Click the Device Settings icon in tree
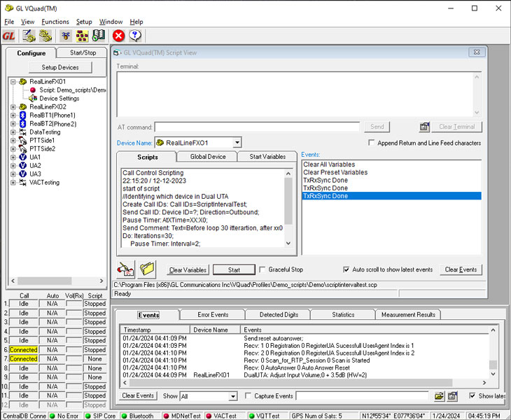 tap(33, 98)
